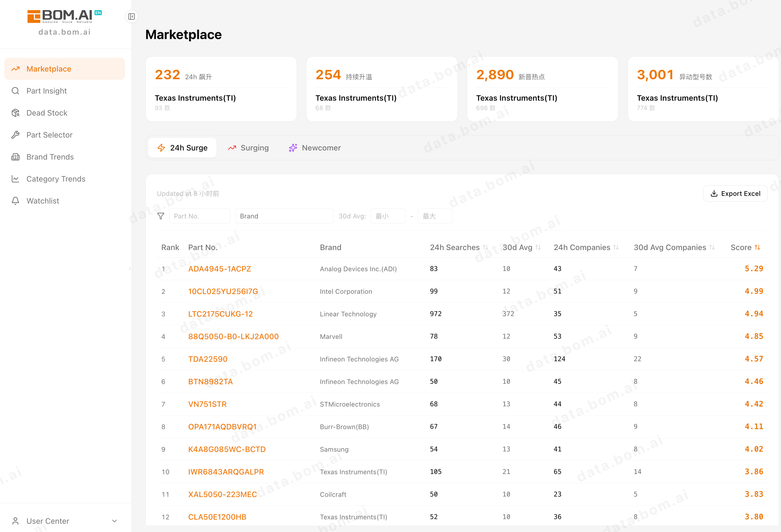Click the User Center person icon
Image resolution: width=781 pixels, height=532 pixels.
click(x=15, y=521)
